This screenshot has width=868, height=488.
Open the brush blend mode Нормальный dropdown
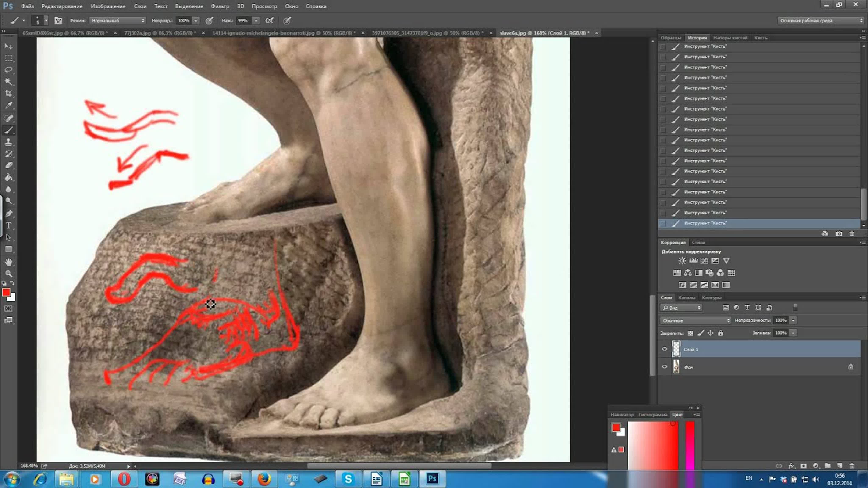(117, 21)
